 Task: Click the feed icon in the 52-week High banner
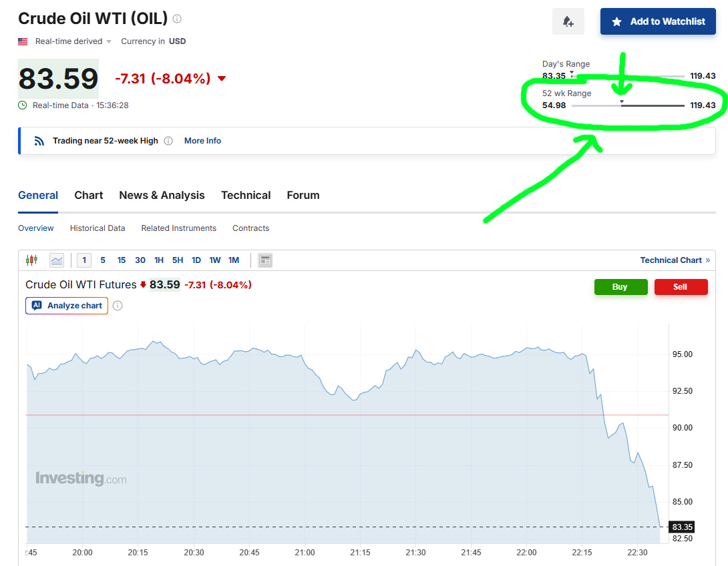39,141
